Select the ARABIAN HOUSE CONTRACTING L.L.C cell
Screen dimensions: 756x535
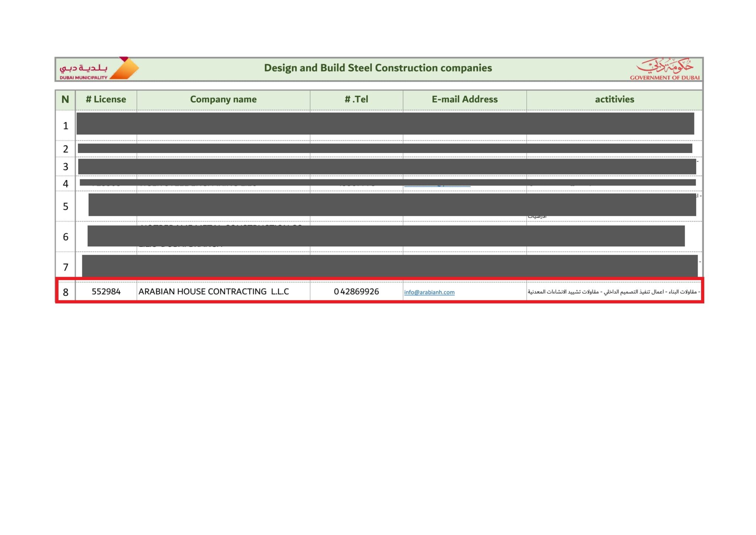[x=213, y=292]
